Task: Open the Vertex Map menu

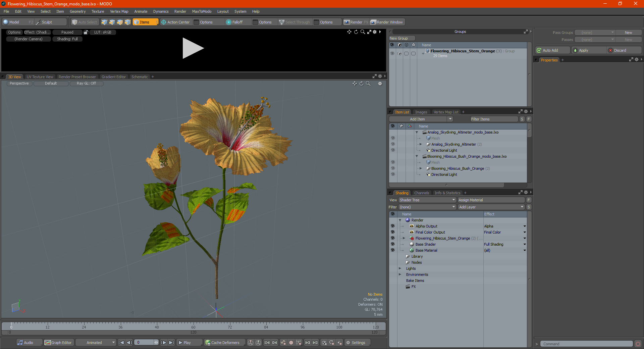Action: pyautogui.click(x=119, y=11)
